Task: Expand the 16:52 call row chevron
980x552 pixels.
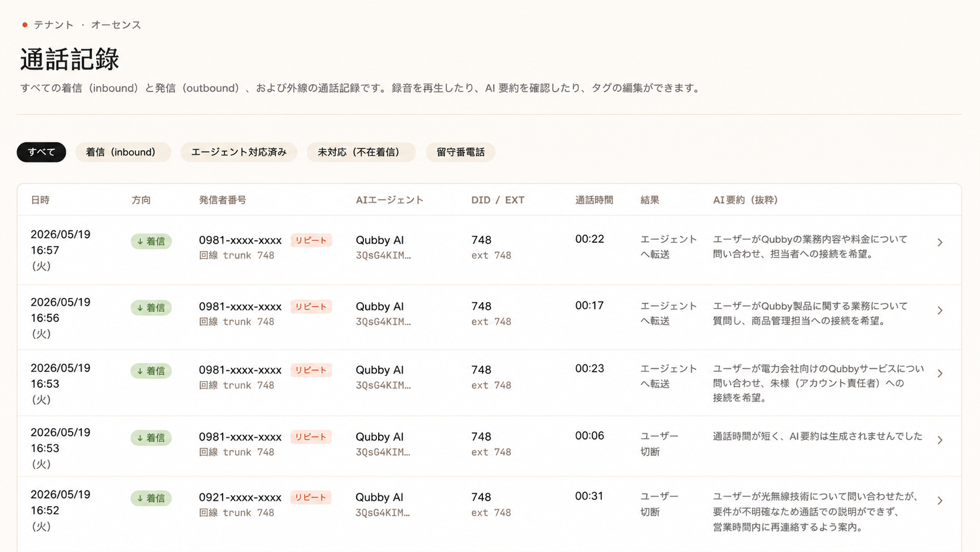Action: click(940, 501)
